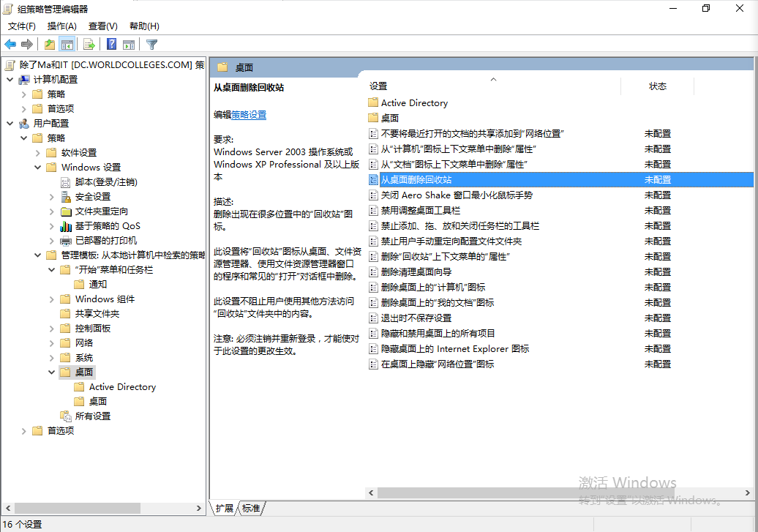This screenshot has height=532, width=758.
Task: Click the 文件夹重定向 folder icon
Action: click(x=66, y=211)
